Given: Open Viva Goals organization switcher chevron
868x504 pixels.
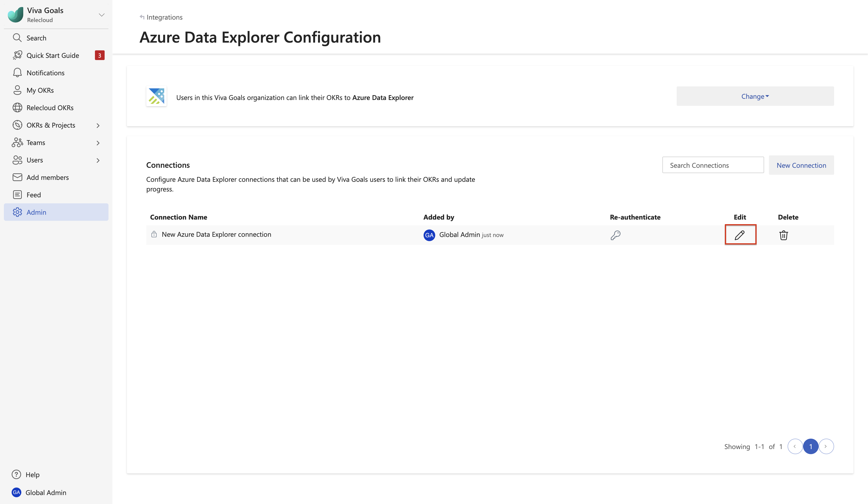Looking at the screenshot, I should pyautogui.click(x=102, y=15).
